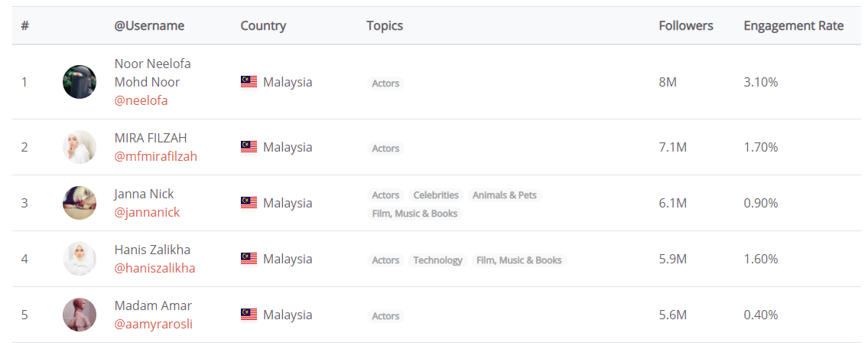Screen dimensions: 868x343
Task: Click the Technology tag in Hanis Zalikha's row
Action: (437, 260)
